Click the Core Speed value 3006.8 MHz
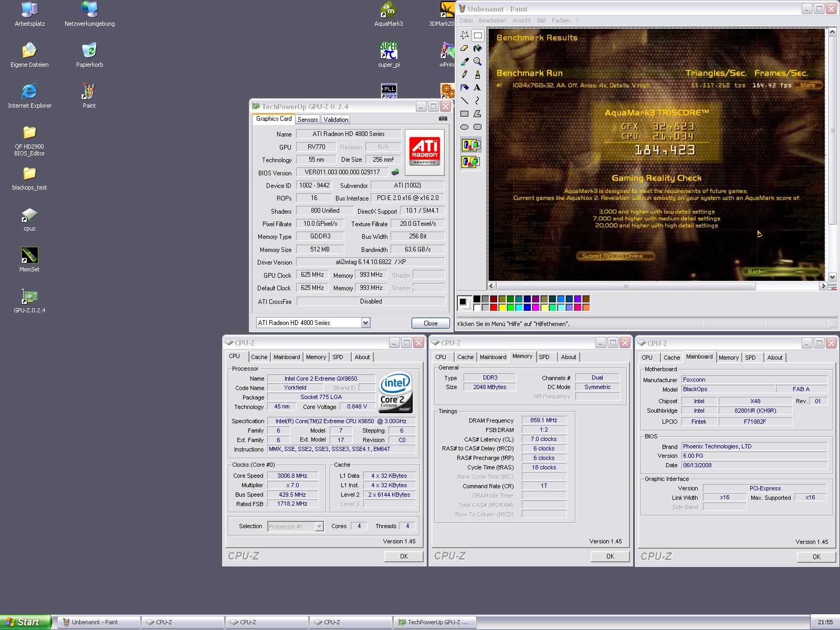 tap(293, 476)
